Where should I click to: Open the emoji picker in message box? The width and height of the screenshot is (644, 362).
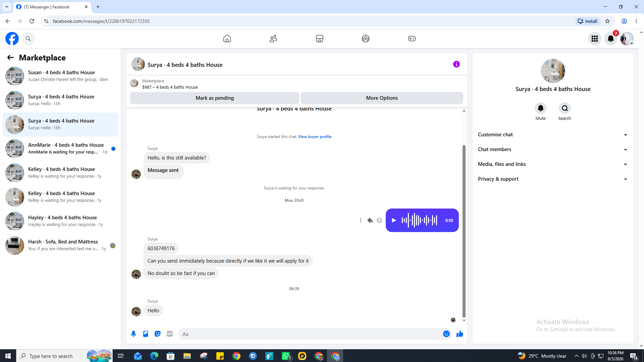coord(446,334)
